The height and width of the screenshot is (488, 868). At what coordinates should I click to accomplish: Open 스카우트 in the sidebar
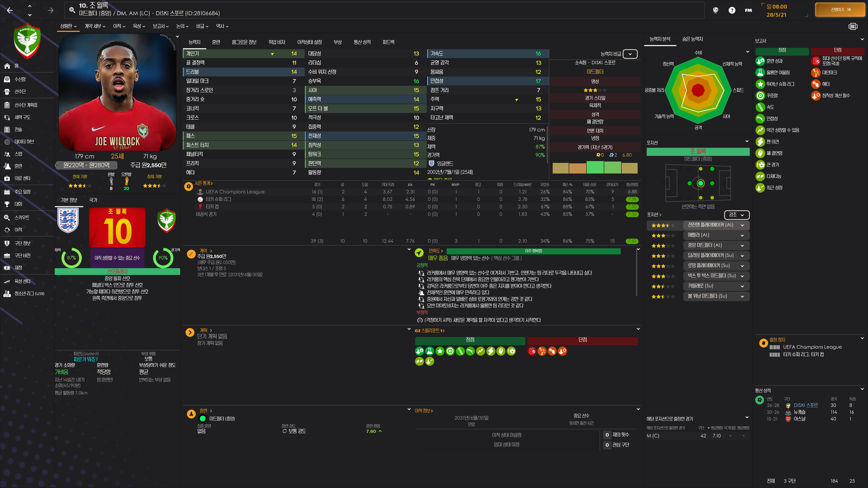tap(21, 218)
